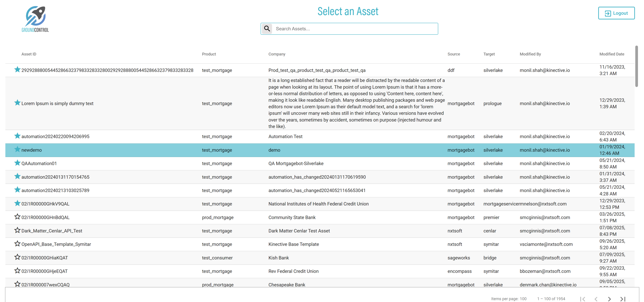Image resolution: width=644 pixels, height=302 pixels.
Task: Go to the next page arrow
Action: [x=609, y=299]
